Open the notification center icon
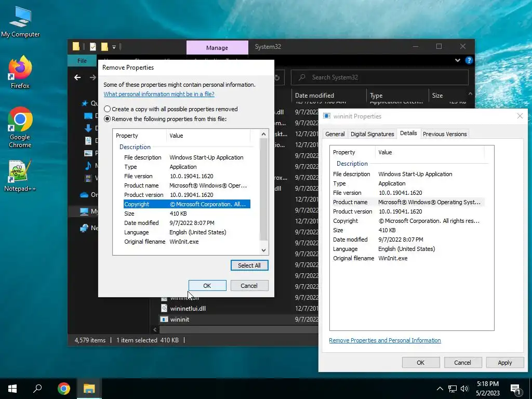The width and height of the screenshot is (532, 399). pos(515,389)
